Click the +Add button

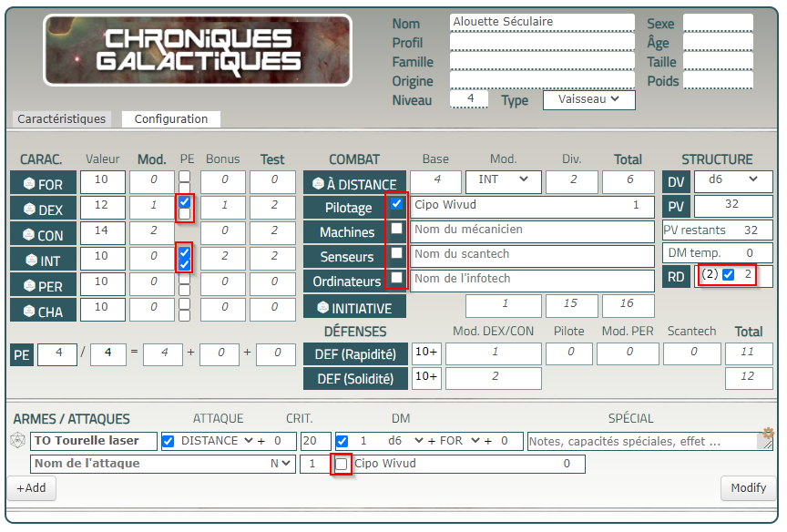pyautogui.click(x=31, y=488)
